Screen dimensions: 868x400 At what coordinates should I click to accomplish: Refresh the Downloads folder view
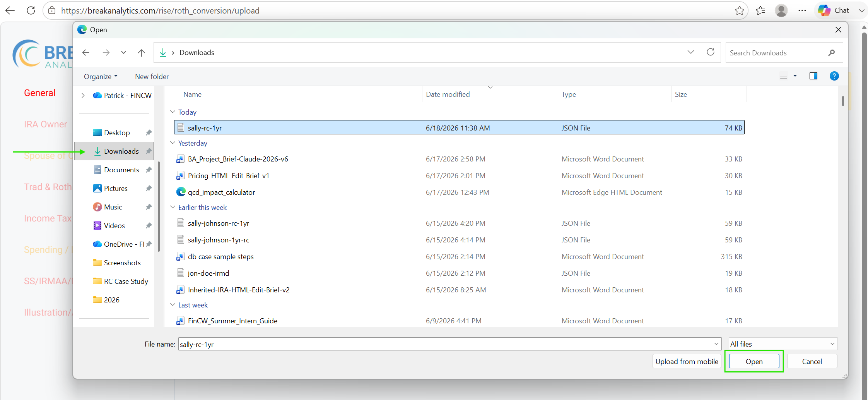click(x=711, y=52)
